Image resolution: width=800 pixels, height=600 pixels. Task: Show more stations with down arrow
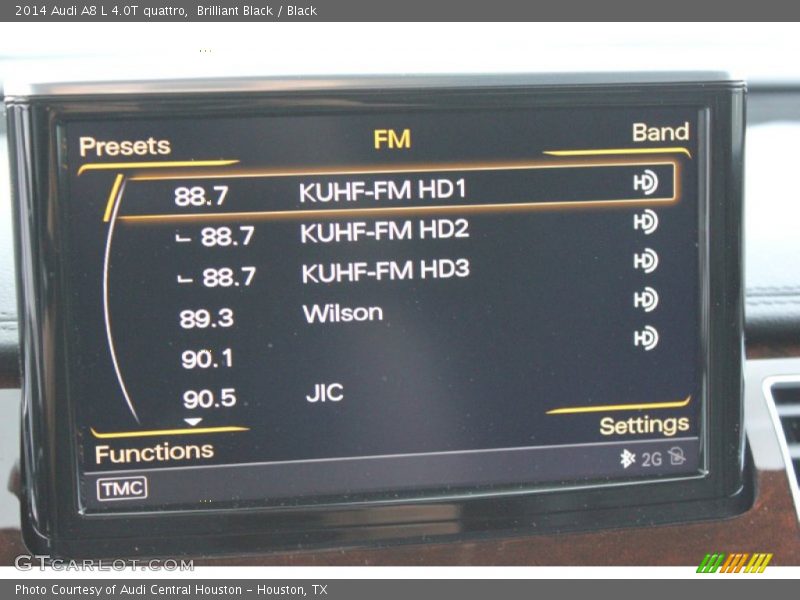[x=193, y=422]
